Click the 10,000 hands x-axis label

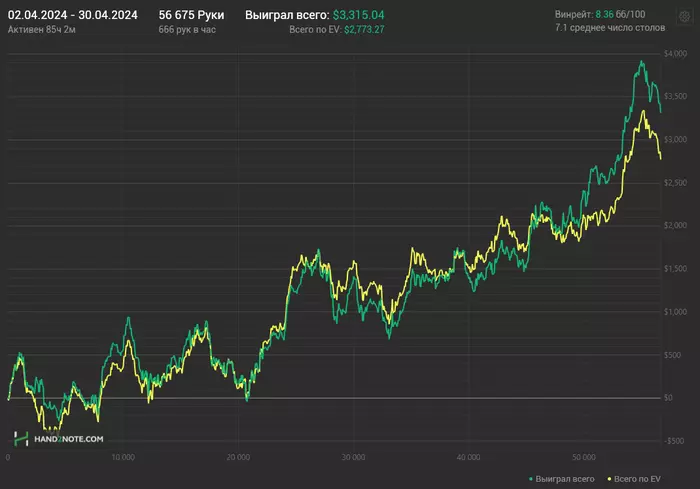[x=122, y=457]
